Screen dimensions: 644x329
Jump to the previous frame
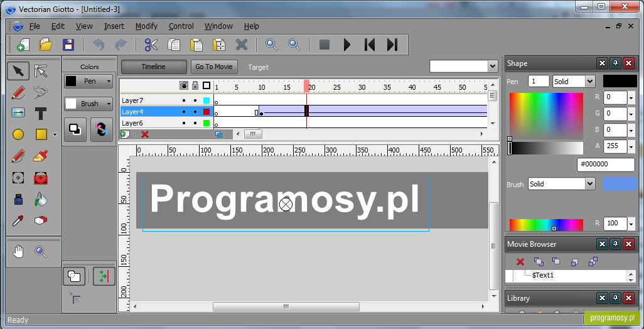coord(370,45)
